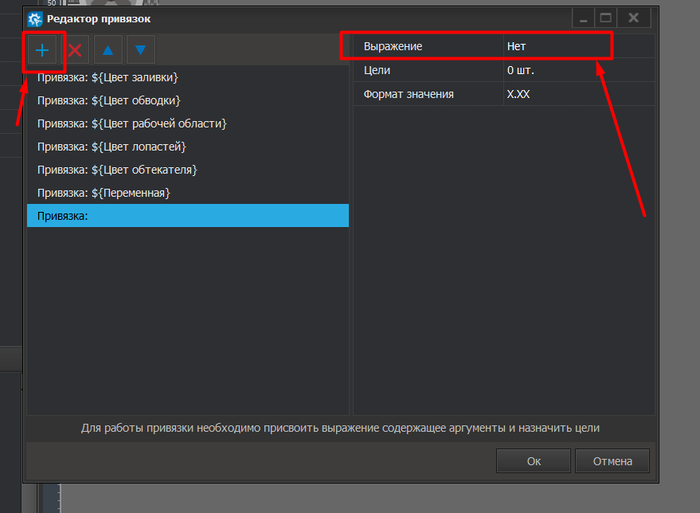
Task: Maximize the binding editor window
Action: (605, 18)
